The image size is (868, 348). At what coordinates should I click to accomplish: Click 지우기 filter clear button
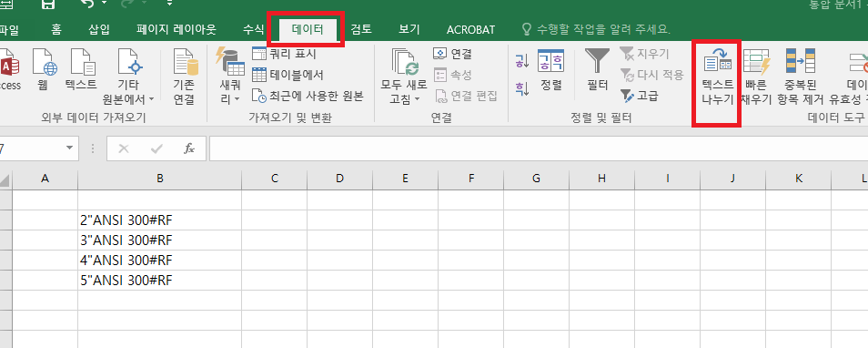(x=644, y=55)
